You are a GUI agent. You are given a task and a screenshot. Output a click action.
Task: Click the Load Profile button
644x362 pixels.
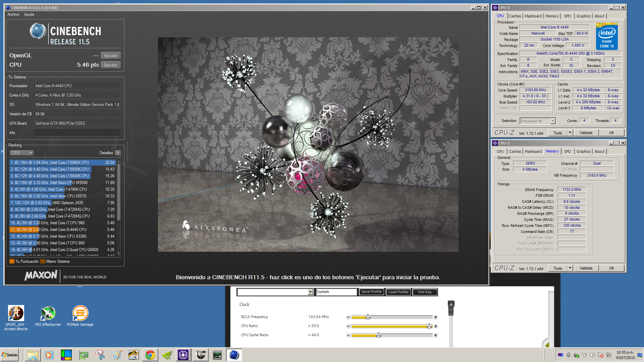(398, 292)
